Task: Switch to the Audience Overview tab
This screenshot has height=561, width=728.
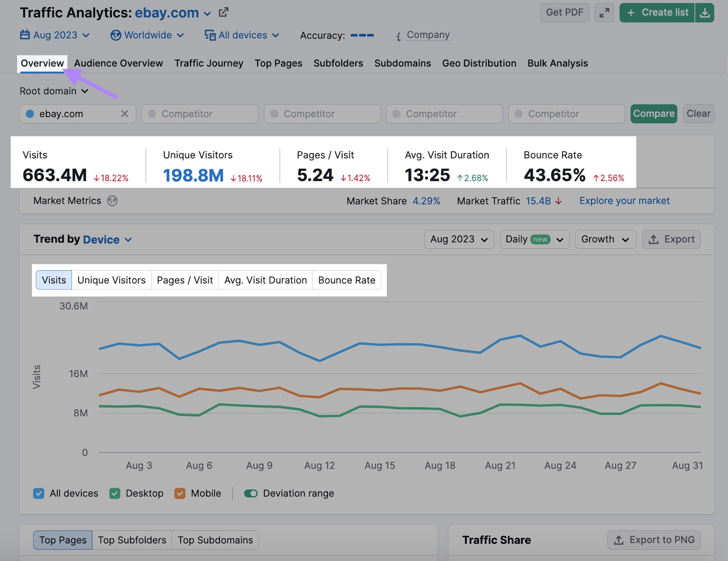Action: [118, 63]
